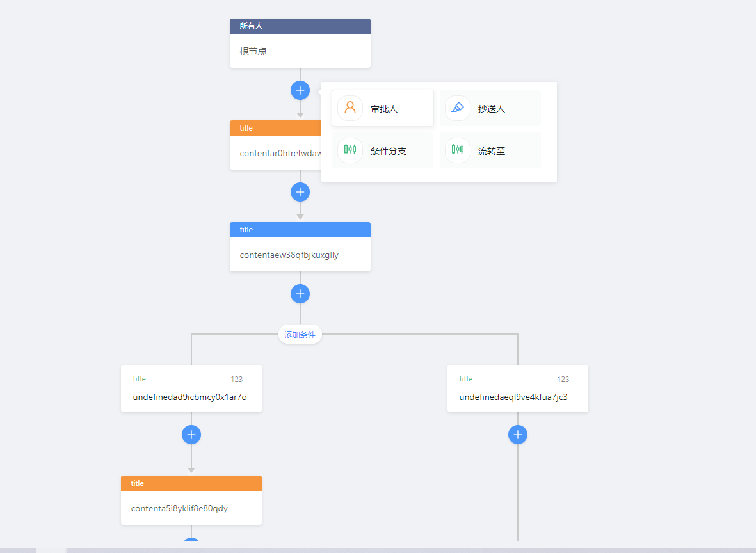756x553 pixels.
Task: Add node below contentaew38qfbjkuxglly card
Action: [300, 294]
